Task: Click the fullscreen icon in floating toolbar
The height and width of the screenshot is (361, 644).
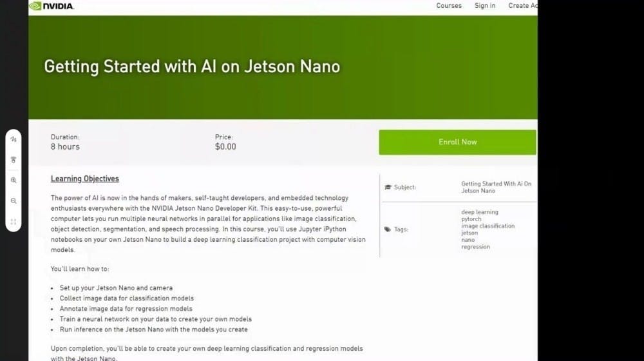Action: 14,222
